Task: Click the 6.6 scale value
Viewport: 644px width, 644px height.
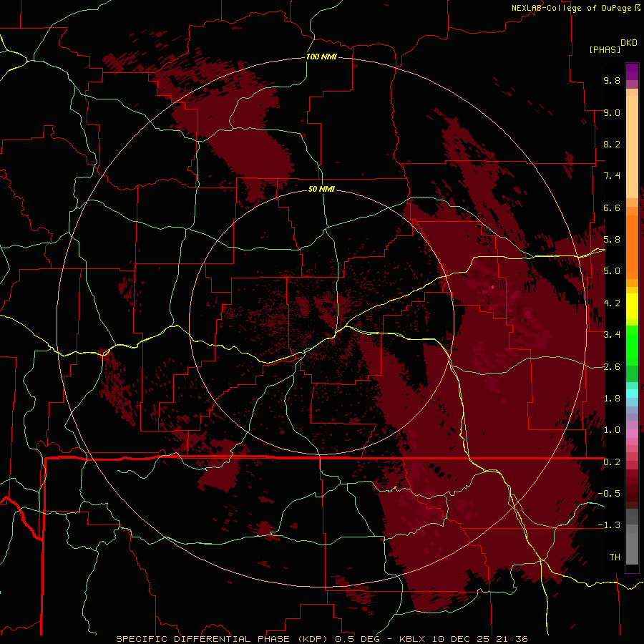Action: coord(612,208)
